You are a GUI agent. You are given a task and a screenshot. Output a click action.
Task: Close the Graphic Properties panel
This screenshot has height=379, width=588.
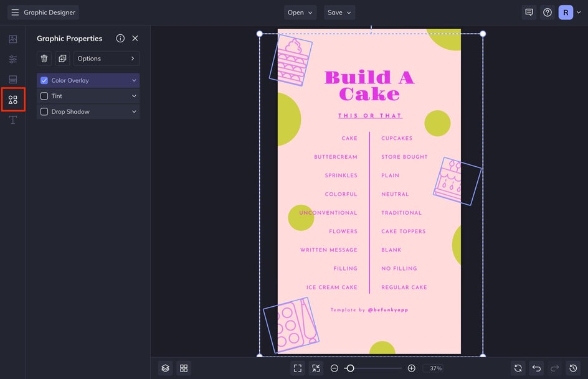click(x=135, y=39)
